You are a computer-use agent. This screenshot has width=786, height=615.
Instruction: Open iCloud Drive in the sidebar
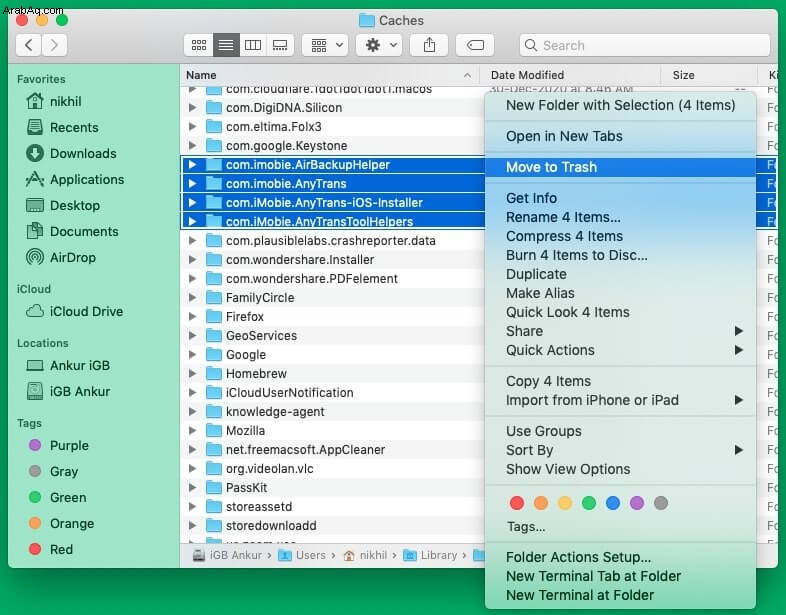[75, 311]
